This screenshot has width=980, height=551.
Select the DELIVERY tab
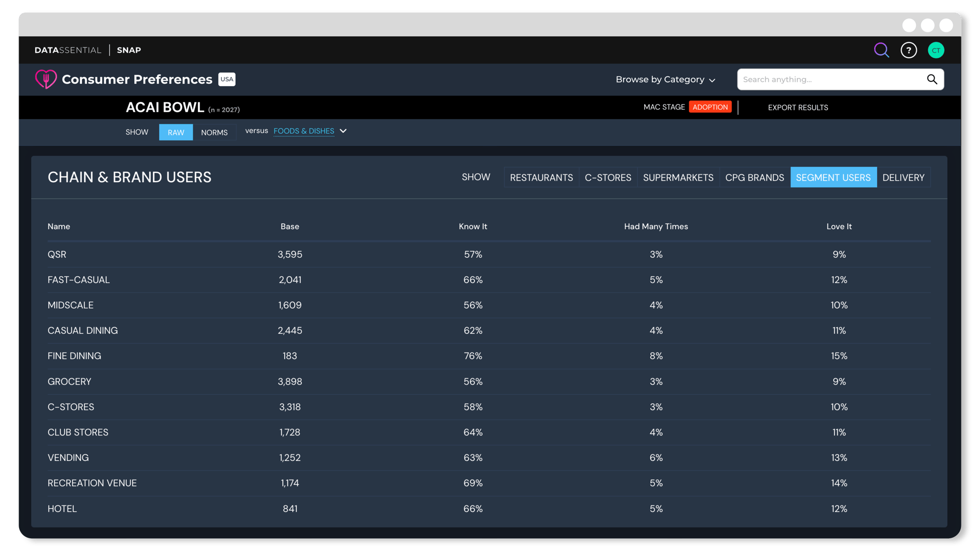(x=904, y=177)
